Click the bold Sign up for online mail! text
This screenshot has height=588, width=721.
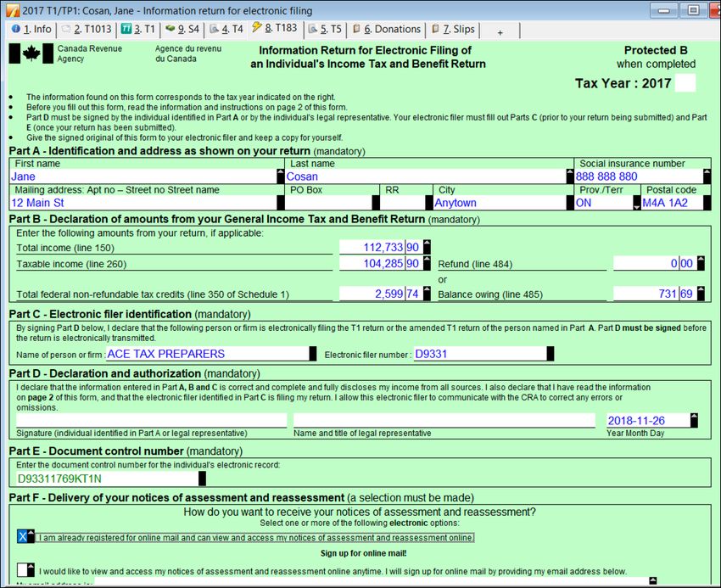[363, 553]
